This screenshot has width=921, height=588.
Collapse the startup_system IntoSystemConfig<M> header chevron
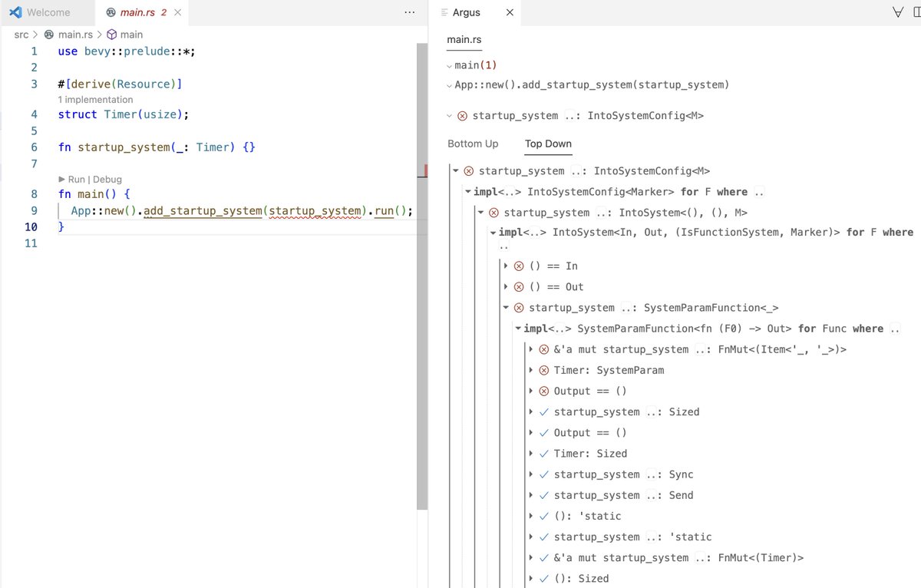(x=450, y=116)
